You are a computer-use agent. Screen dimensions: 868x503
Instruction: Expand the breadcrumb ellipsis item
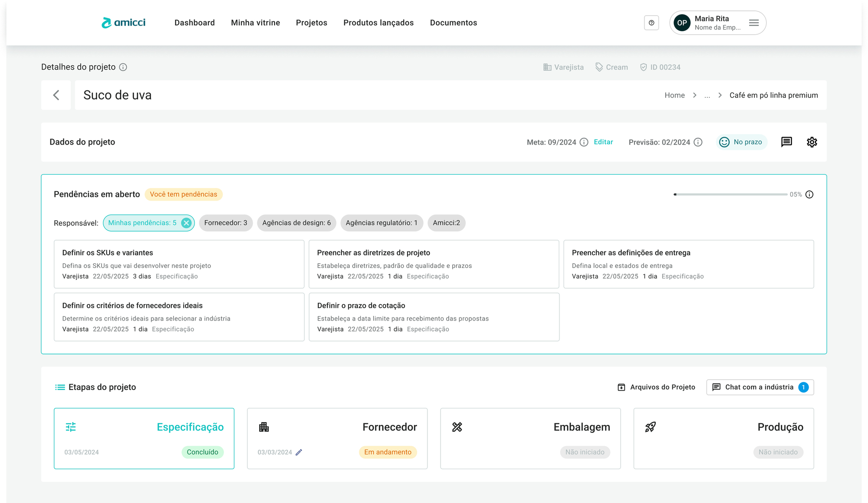[707, 95]
